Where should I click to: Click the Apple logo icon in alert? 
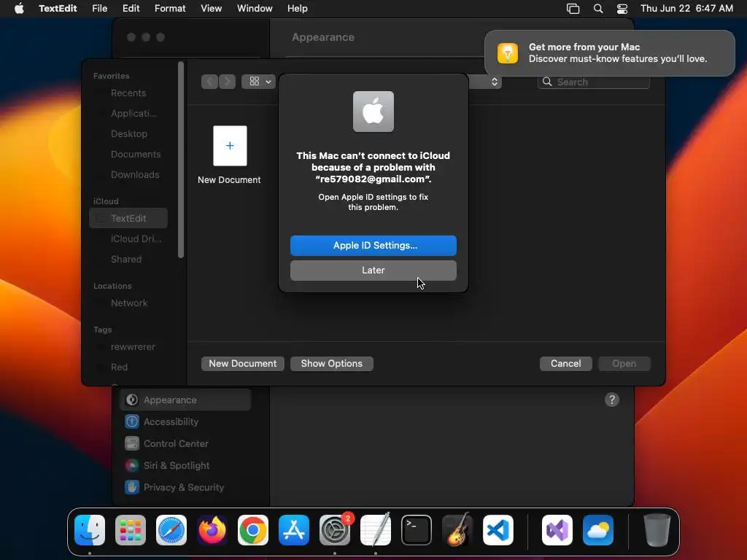click(x=373, y=112)
